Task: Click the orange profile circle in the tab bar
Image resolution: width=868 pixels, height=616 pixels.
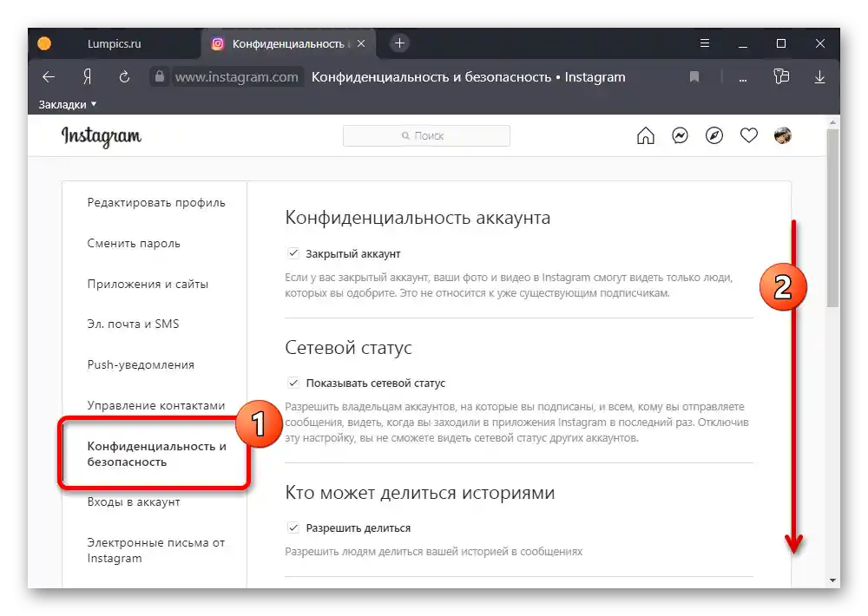Action: pyautogui.click(x=44, y=43)
